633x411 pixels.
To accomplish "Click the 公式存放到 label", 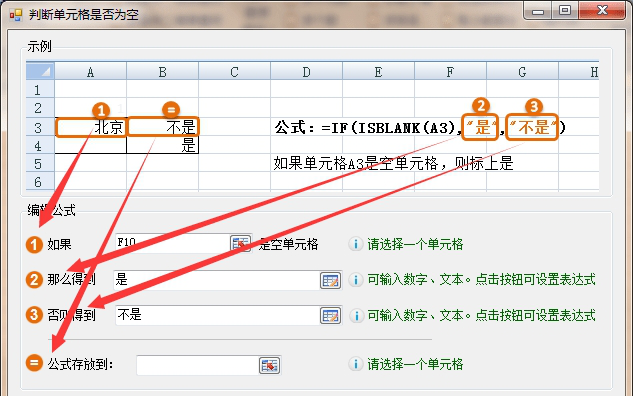I will pyautogui.click(x=80, y=364).
